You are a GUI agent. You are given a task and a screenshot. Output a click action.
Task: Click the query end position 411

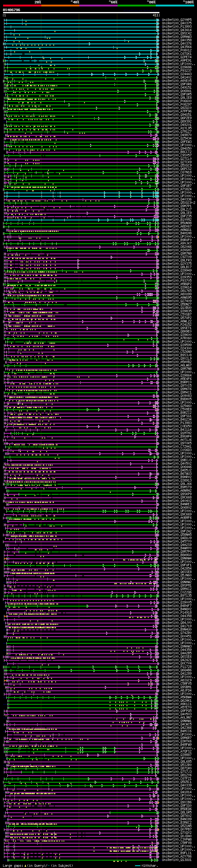tap(155, 15)
